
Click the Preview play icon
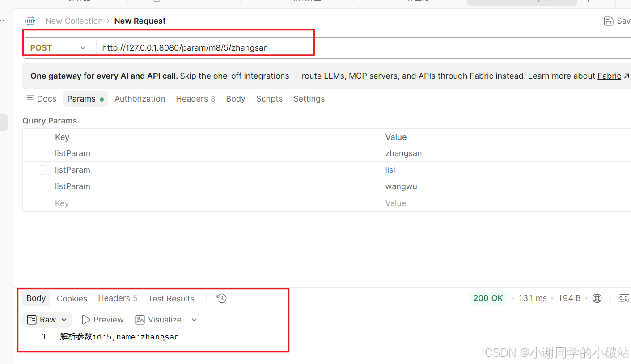click(x=86, y=320)
